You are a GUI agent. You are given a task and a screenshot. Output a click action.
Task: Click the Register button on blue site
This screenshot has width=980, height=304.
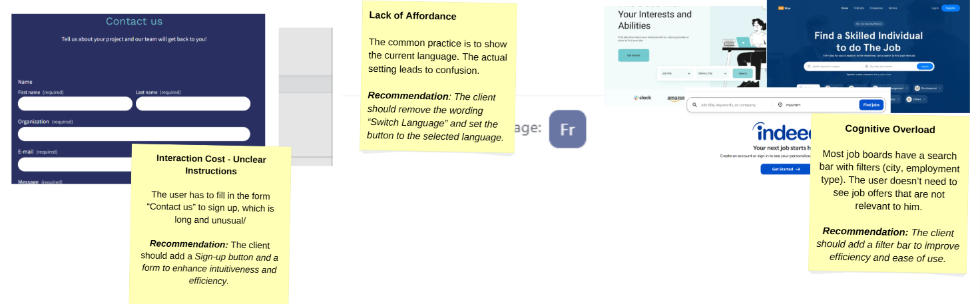point(951,9)
